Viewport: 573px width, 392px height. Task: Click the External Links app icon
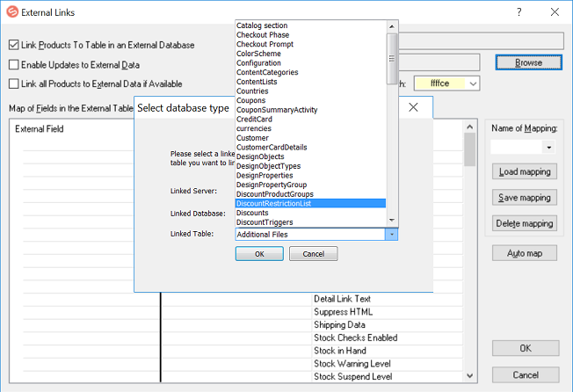tap(11, 11)
